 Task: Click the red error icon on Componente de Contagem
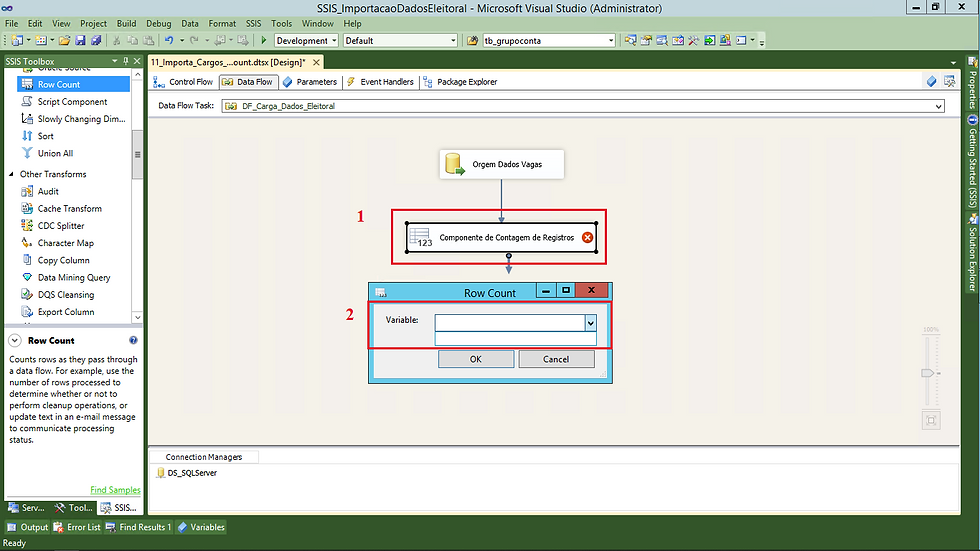[x=588, y=237]
